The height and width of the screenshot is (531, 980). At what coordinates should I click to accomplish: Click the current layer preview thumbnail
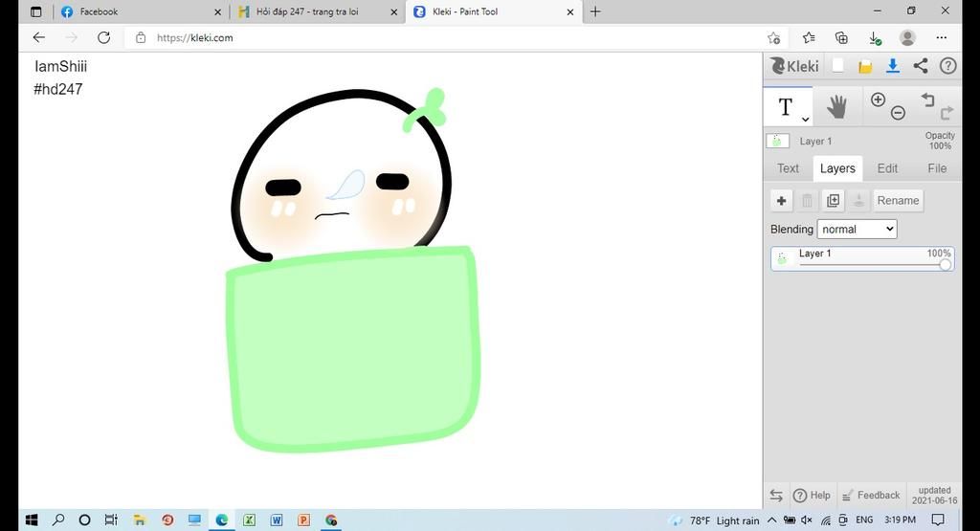click(x=777, y=141)
